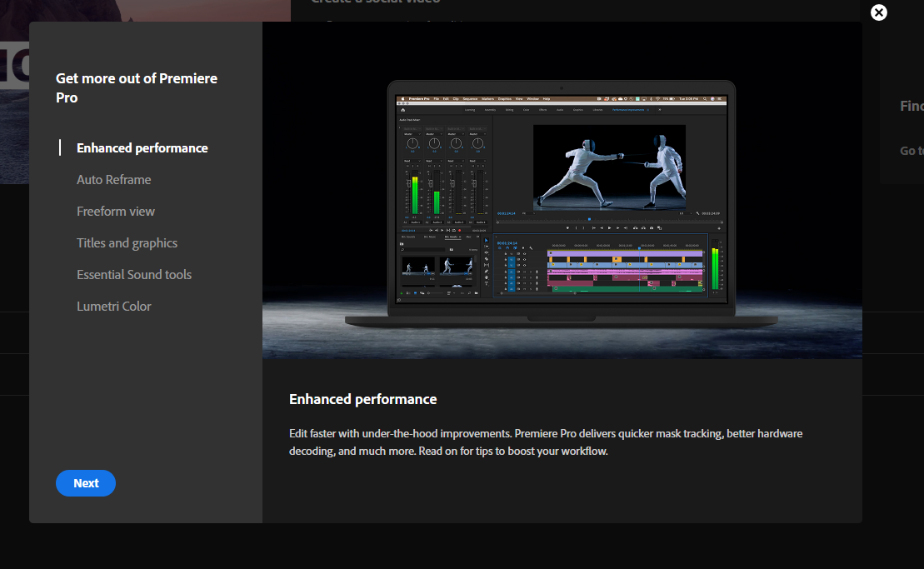The height and width of the screenshot is (569, 924).
Task: Select the Selection tool in the timeline toolbar
Action: point(487,241)
